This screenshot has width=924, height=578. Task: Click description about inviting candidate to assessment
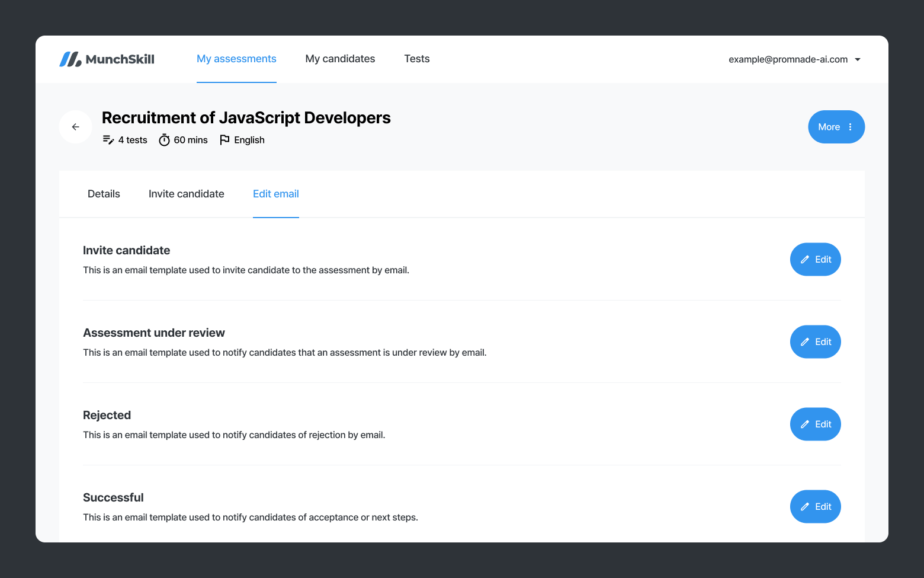click(246, 270)
